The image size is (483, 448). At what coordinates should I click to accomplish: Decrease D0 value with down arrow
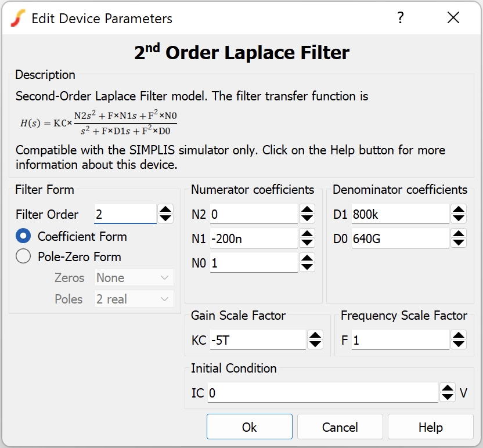[x=459, y=243]
